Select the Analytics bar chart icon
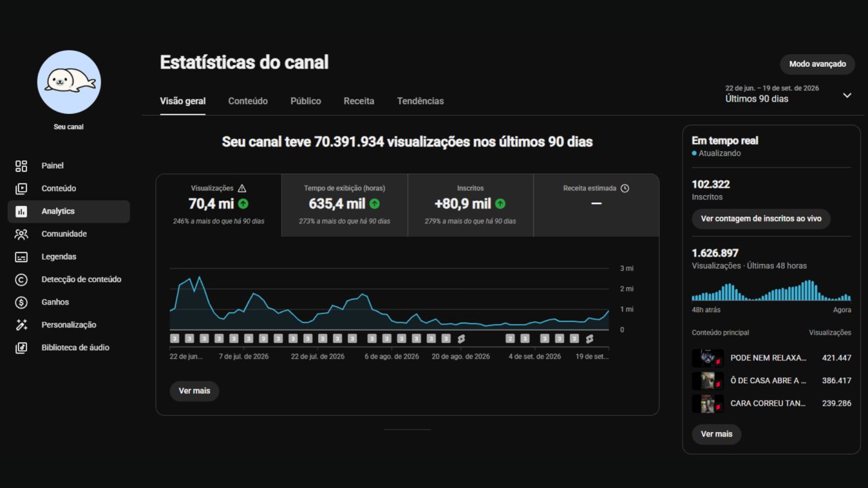Viewport: 868px width, 488px height. pyautogui.click(x=21, y=211)
